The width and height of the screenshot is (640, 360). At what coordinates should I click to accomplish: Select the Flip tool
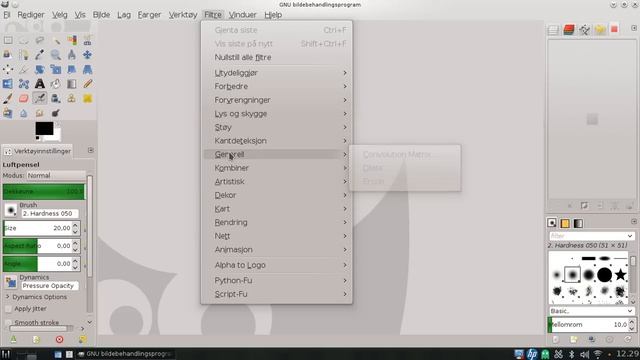point(8,84)
